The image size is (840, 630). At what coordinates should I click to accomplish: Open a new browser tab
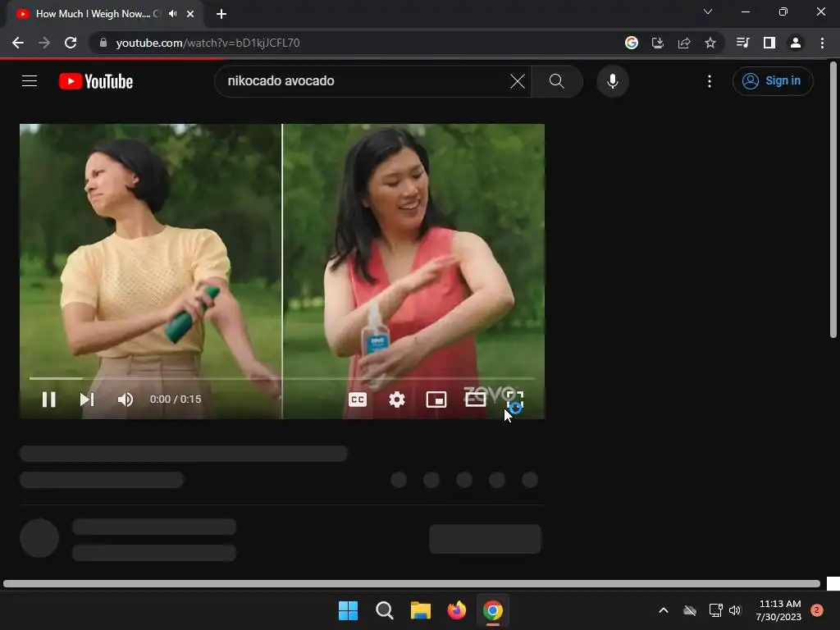(x=221, y=14)
